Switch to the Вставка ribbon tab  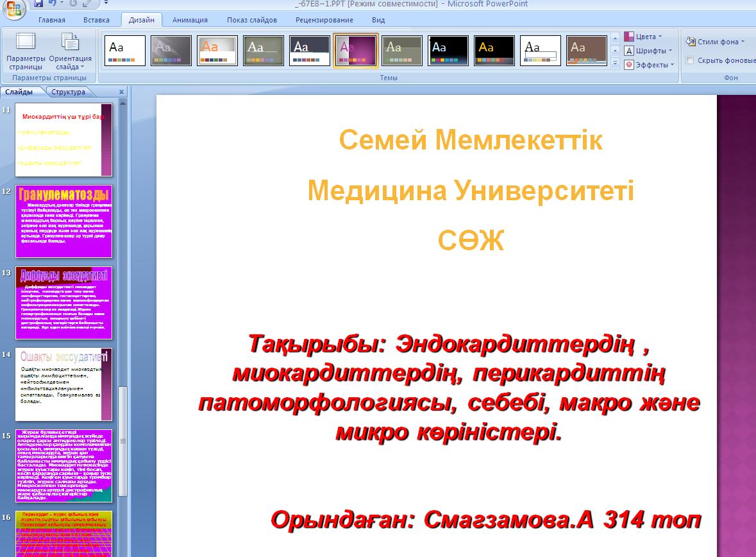(x=96, y=21)
